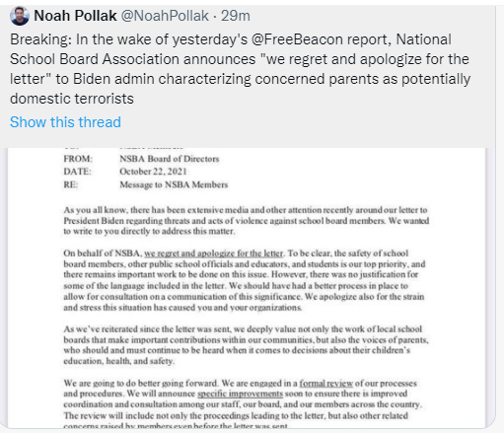Click the 'NSBA Board of Directors' sender line

point(170,159)
